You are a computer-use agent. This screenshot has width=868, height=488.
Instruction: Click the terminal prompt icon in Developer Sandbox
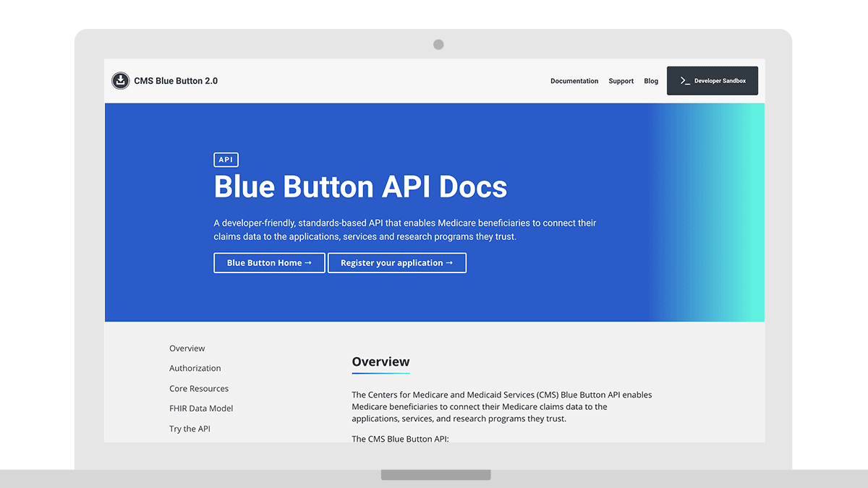pos(685,81)
